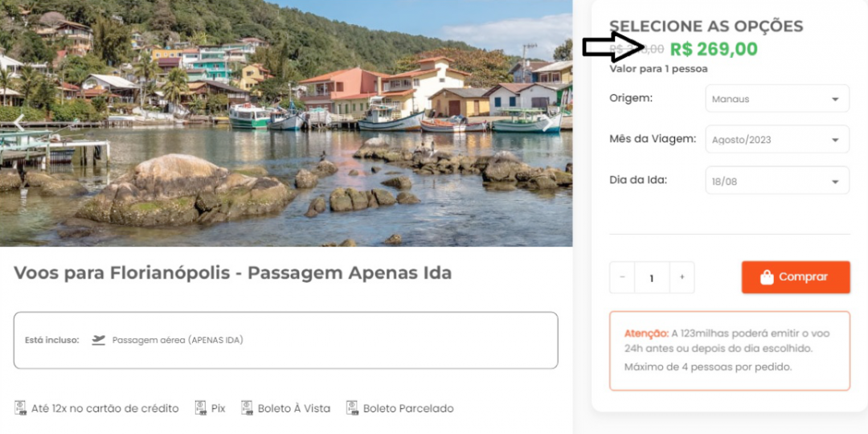868x434 pixels.
Task: Click the Voos para Florianópolis heading
Action: [233, 273]
